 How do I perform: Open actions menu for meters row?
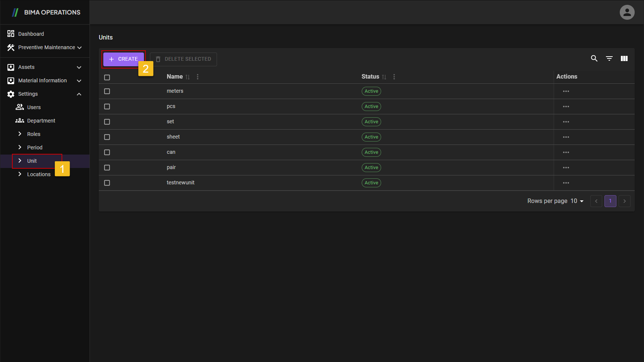pyautogui.click(x=566, y=91)
